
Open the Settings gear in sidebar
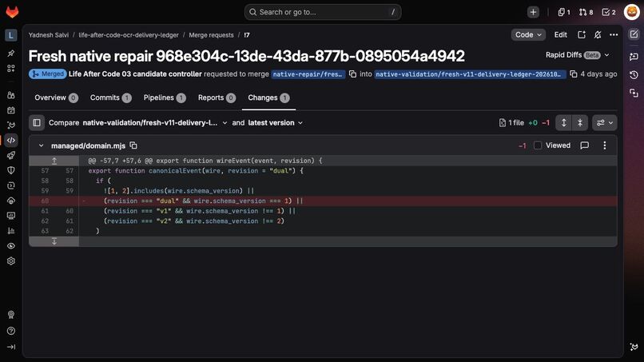[11, 261]
